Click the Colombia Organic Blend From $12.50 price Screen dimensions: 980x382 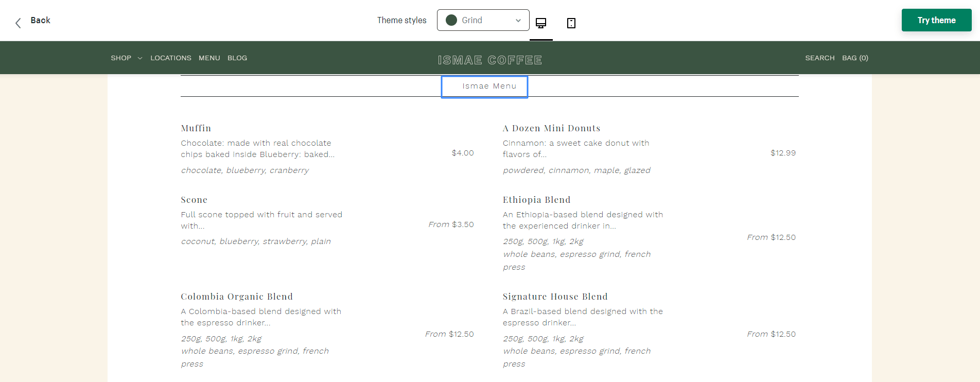449,334
